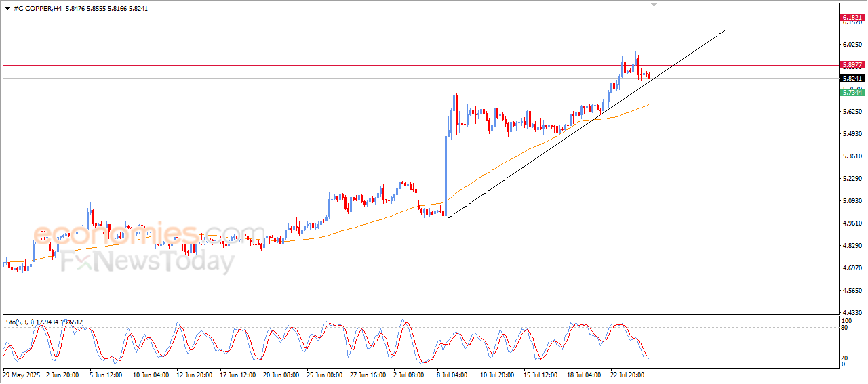This screenshot has width=868, height=384.
Task: Click the 12 Jun 20:00 time label
Action: 193,374
